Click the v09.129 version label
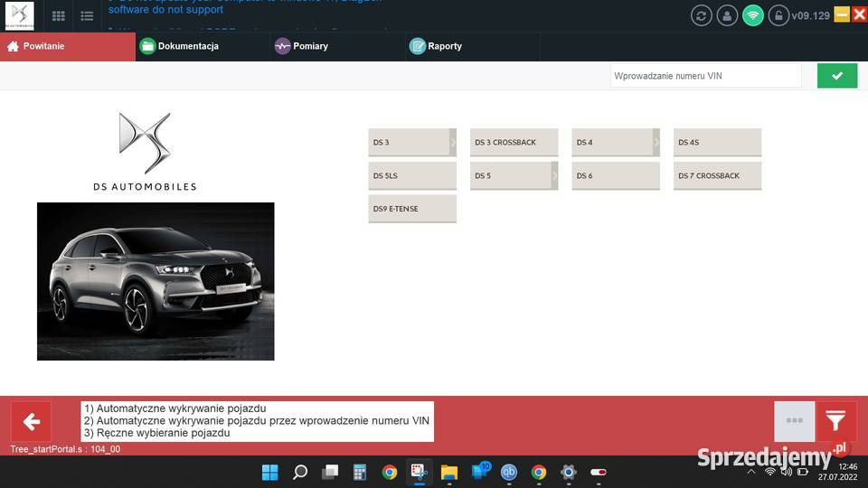 (810, 15)
